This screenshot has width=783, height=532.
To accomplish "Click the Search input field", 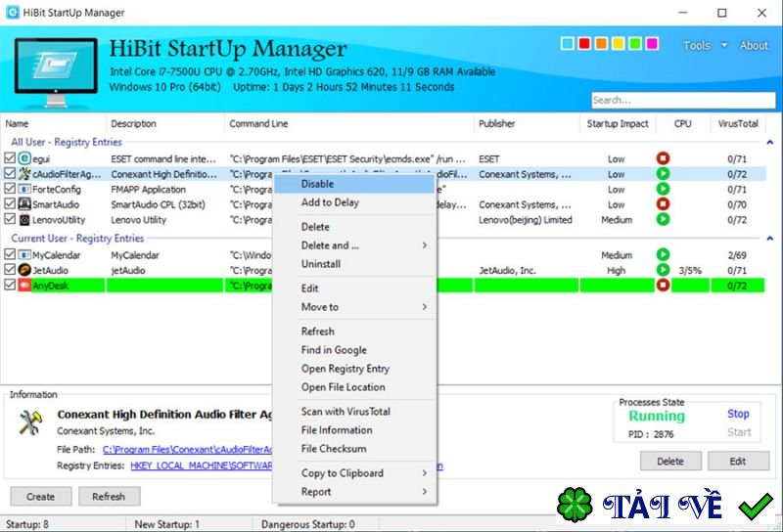I will tap(683, 101).
